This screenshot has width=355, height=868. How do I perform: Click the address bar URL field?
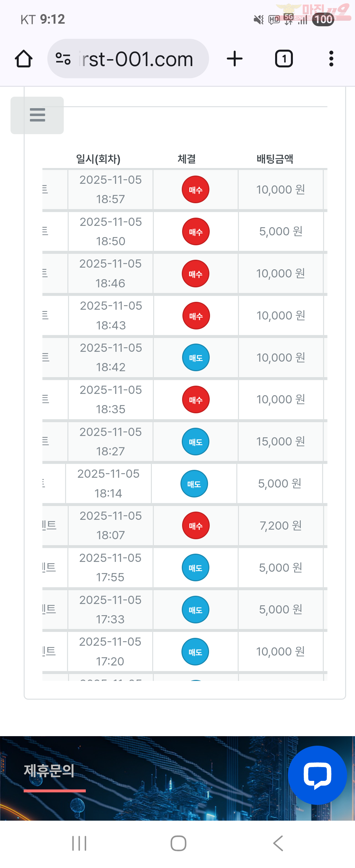point(136,59)
